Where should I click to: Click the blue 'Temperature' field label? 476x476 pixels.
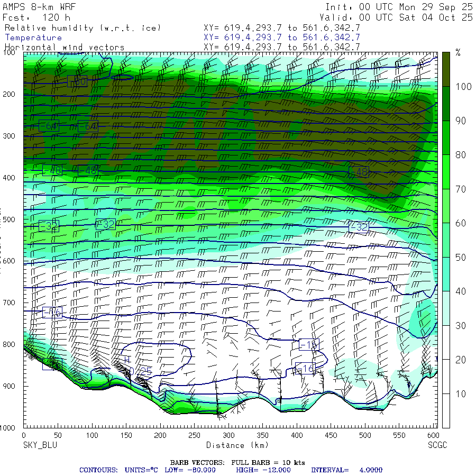[x=33, y=38]
